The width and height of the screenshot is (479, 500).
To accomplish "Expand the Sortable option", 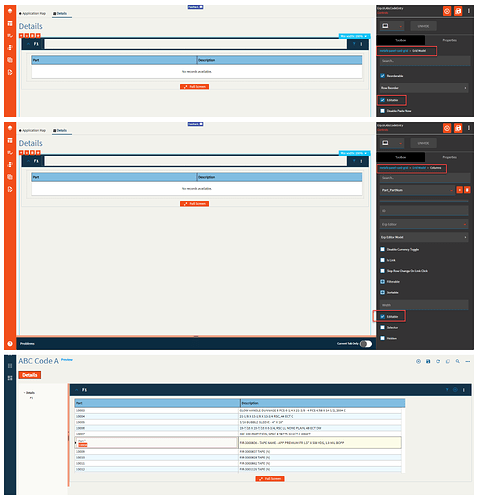I will [x=383, y=292].
